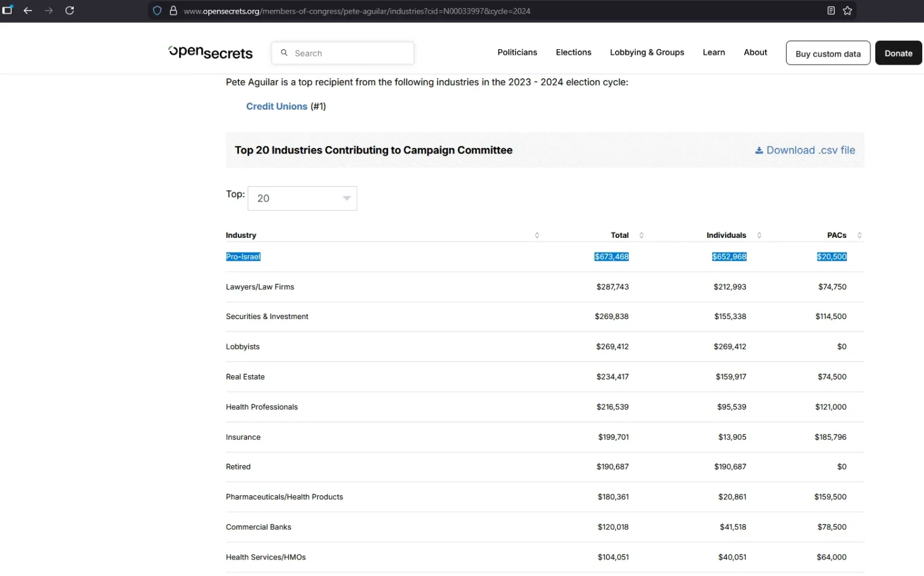Click the $104,051 Health Services total
The image size is (924, 576).
click(x=613, y=558)
